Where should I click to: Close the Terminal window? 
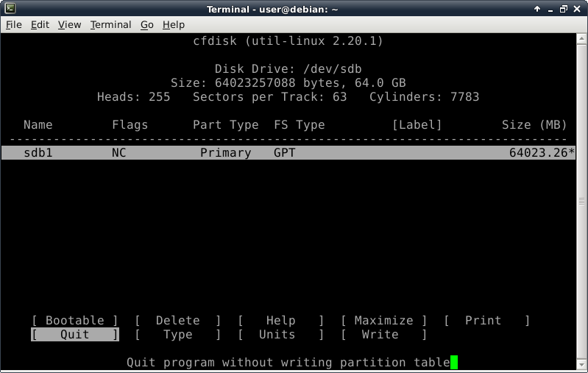click(x=578, y=9)
